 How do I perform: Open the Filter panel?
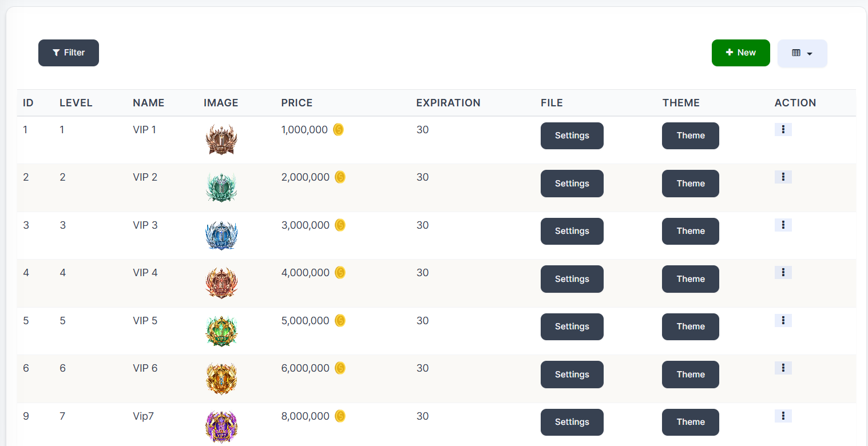pos(69,53)
